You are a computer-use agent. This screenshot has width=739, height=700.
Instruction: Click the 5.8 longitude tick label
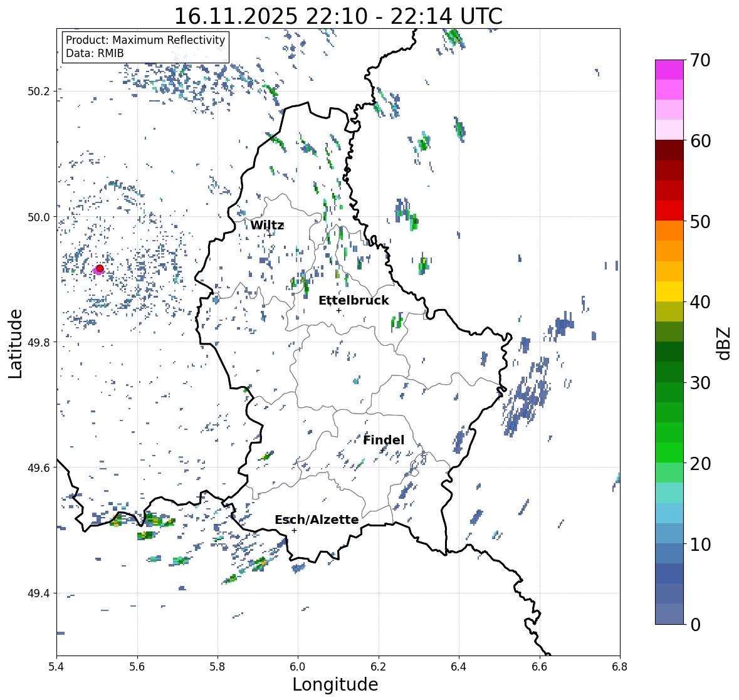coord(218,666)
